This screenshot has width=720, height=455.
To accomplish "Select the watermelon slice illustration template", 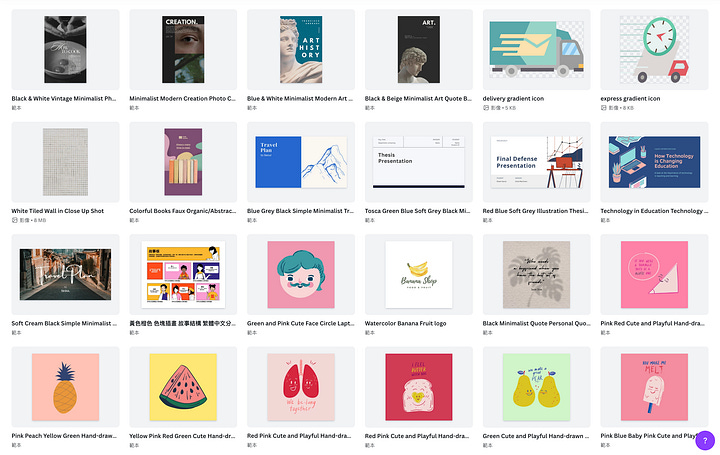I will click(x=183, y=387).
